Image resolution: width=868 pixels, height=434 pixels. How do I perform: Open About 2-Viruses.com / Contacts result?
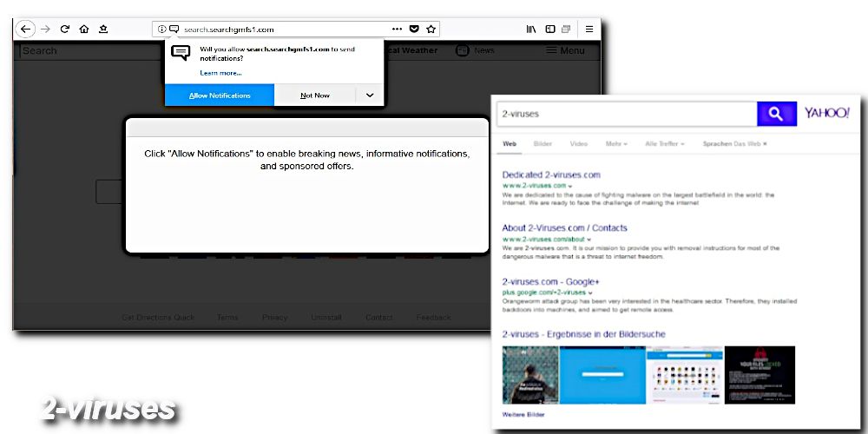pos(565,228)
